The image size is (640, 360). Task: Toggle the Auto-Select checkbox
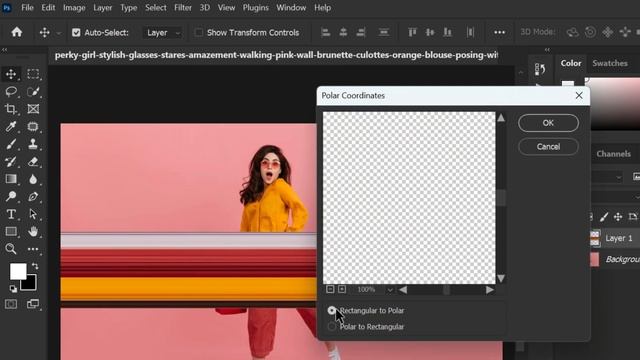[76, 33]
